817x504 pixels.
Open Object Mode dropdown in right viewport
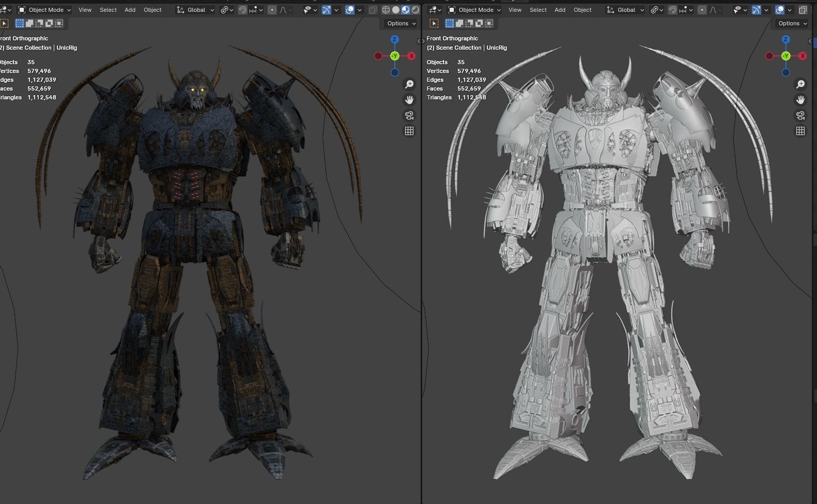(474, 10)
